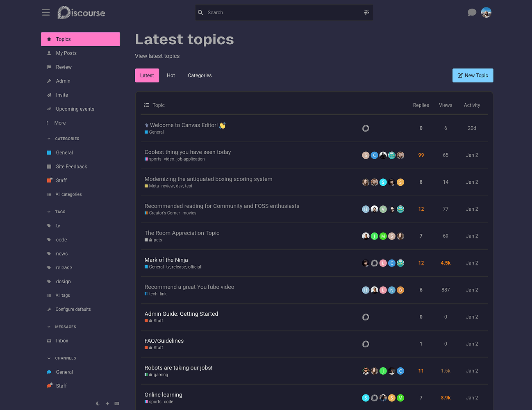Screen dimensions: 532x410
Task: Click the bulk select icon beside Topic
Action: (x=146, y=105)
